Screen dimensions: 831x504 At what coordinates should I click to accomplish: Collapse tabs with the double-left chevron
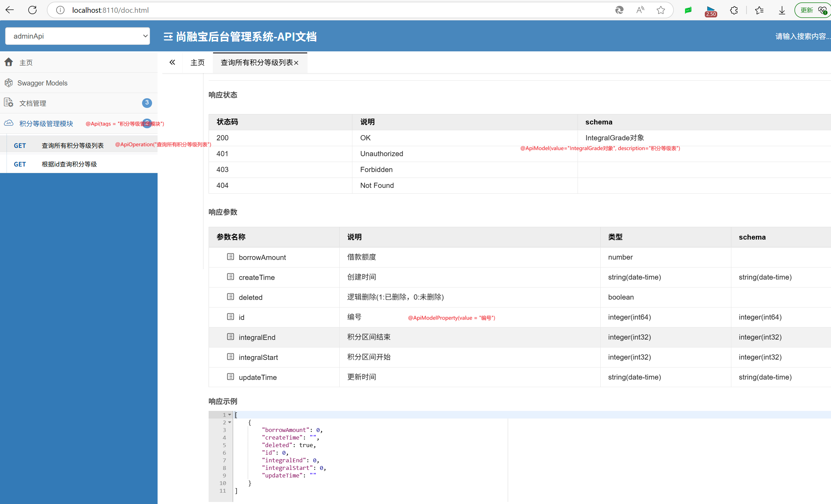point(172,62)
